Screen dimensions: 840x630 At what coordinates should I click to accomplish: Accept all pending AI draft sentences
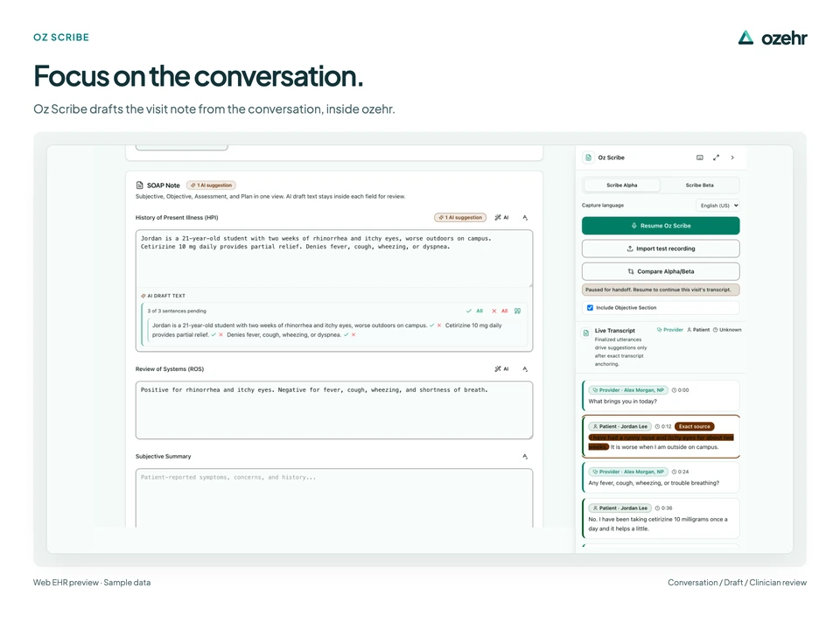click(x=474, y=311)
